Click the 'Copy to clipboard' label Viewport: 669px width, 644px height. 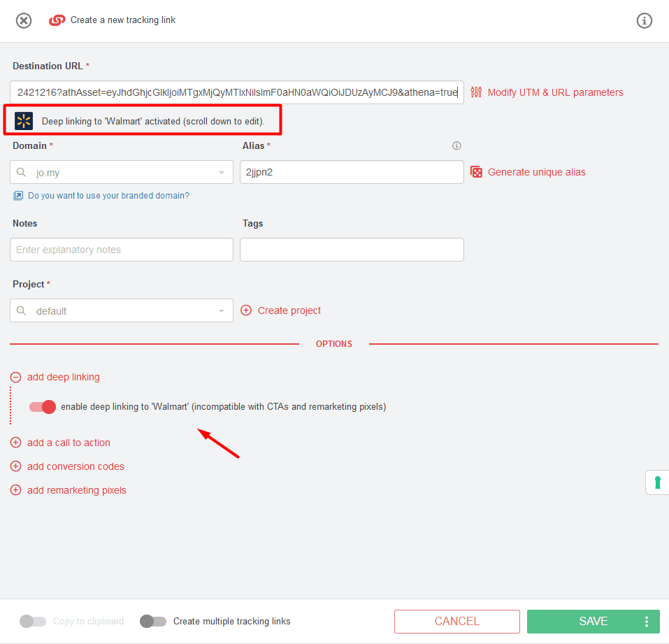88,622
